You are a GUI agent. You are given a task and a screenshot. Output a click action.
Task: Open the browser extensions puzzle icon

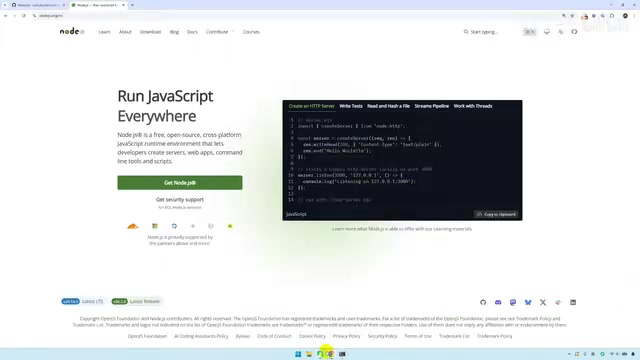[x=612, y=16]
